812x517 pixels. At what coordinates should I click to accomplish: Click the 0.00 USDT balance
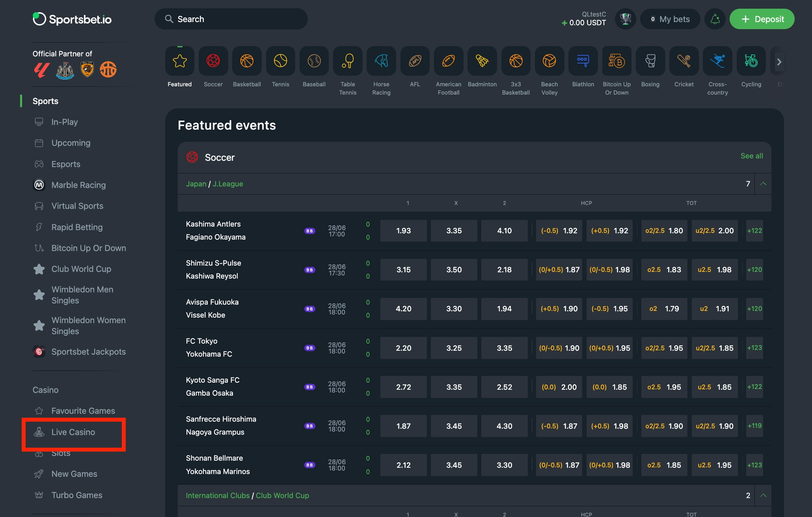click(x=584, y=23)
